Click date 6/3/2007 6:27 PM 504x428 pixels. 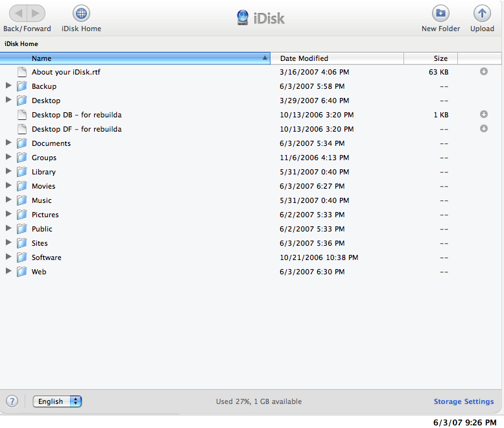click(x=312, y=186)
